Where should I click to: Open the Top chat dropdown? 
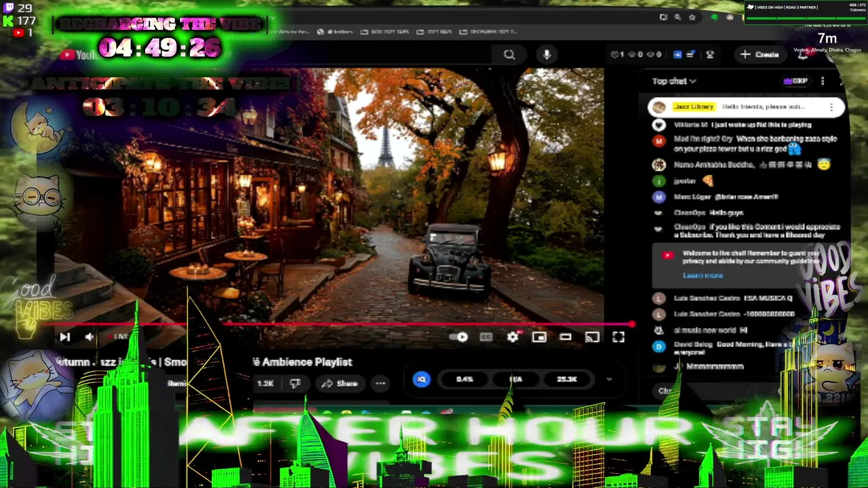[x=674, y=81]
